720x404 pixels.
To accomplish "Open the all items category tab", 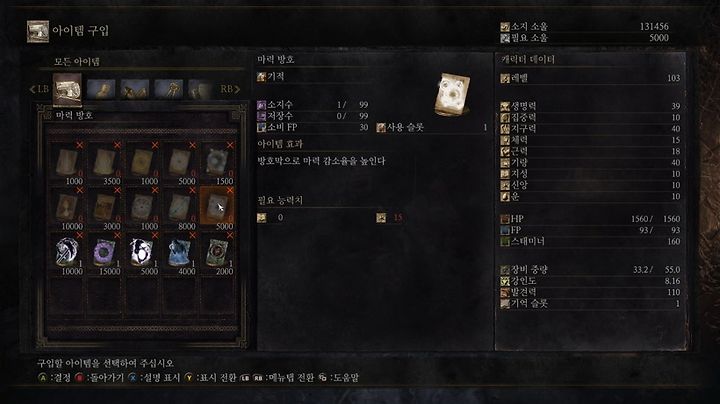I will point(67,90).
